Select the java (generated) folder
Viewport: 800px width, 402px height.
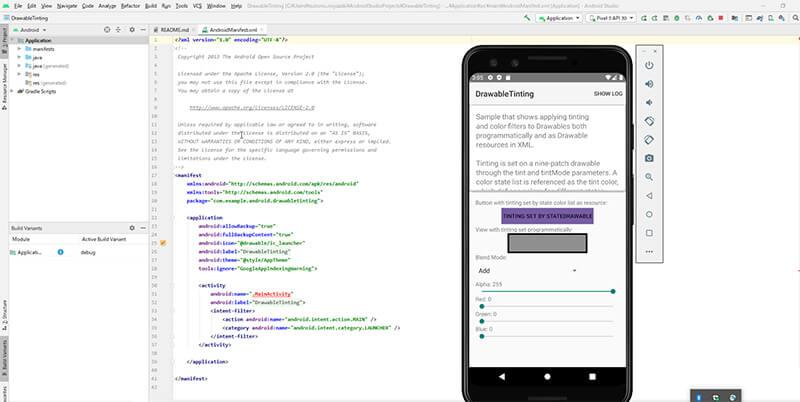(47, 66)
